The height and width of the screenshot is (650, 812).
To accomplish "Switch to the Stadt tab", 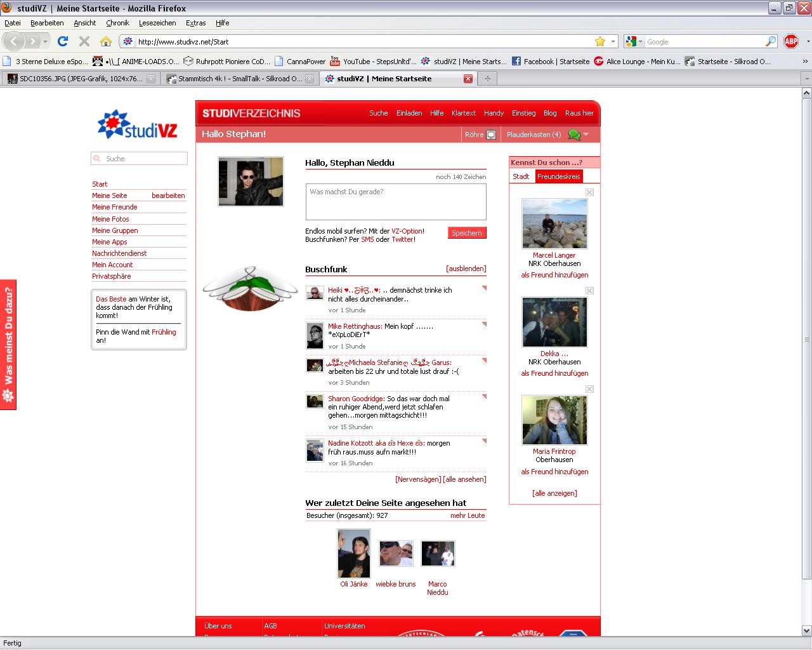I will (x=521, y=176).
